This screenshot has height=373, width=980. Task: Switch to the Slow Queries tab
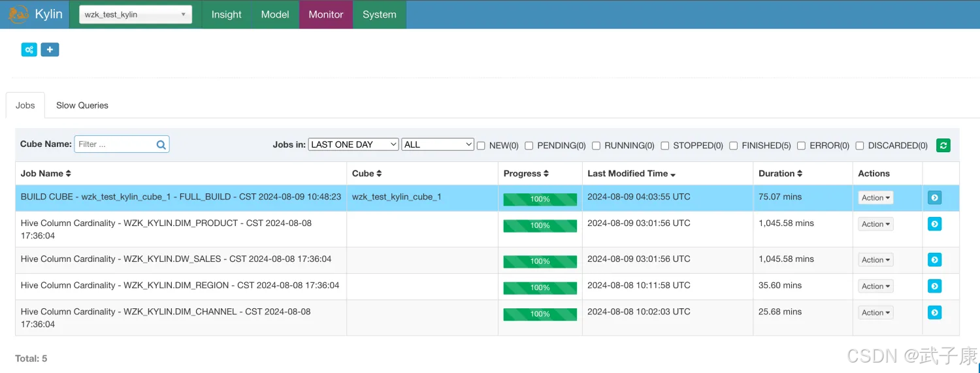click(82, 105)
